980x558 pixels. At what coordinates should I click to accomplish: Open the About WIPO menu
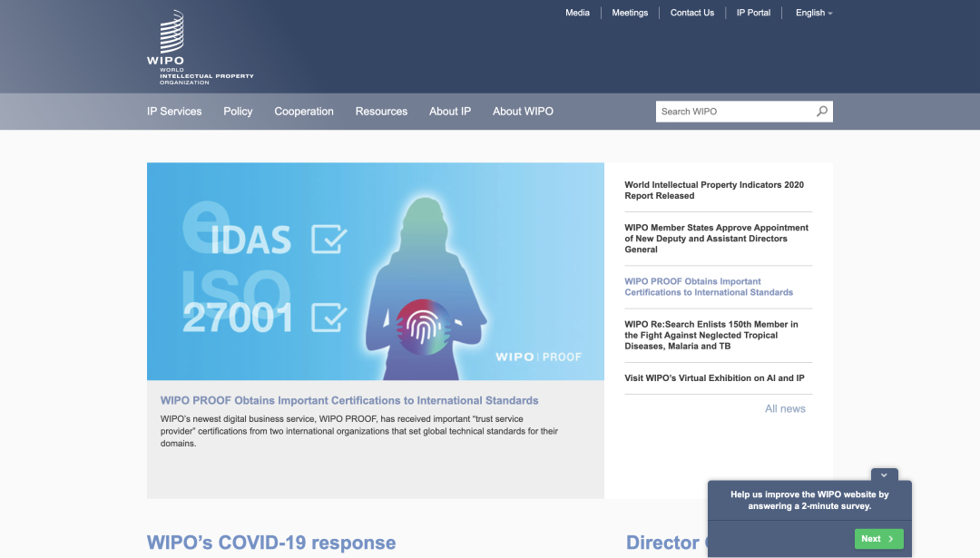coord(523,112)
